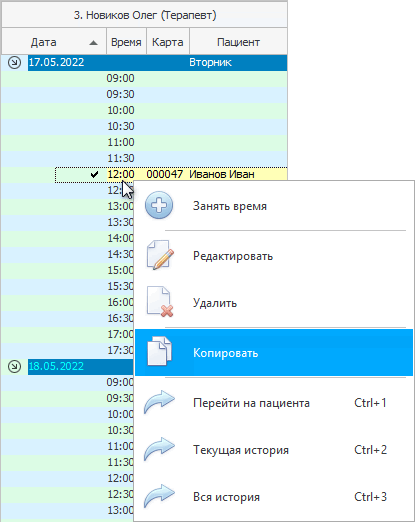Click the Время column header

126,42
